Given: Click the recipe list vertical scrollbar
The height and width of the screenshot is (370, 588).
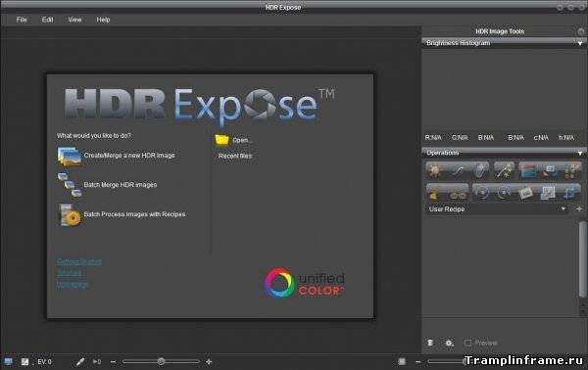Looking at the screenshot, I should [x=582, y=258].
